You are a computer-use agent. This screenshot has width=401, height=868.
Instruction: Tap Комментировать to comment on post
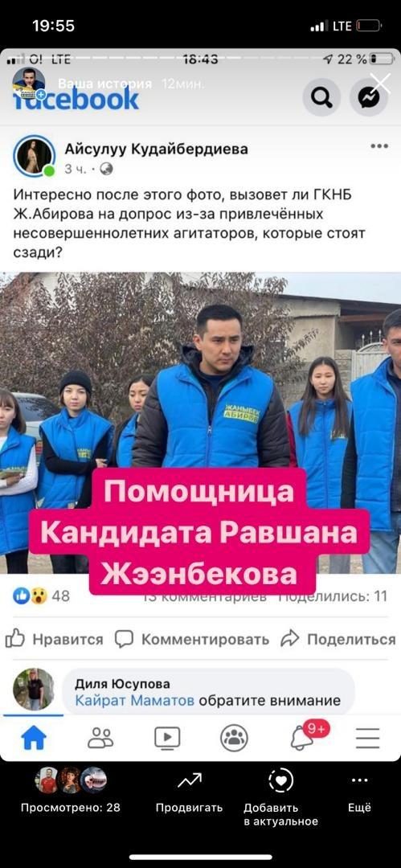click(x=191, y=640)
